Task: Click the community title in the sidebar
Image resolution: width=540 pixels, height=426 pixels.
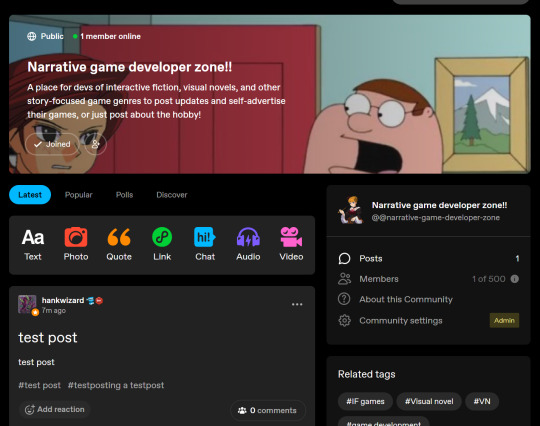Action: tap(439, 205)
